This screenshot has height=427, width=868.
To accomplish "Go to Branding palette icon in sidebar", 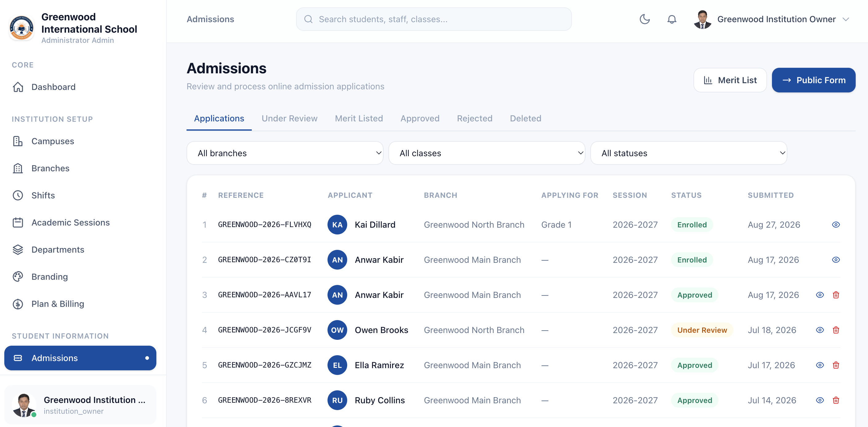I will (18, 277).
